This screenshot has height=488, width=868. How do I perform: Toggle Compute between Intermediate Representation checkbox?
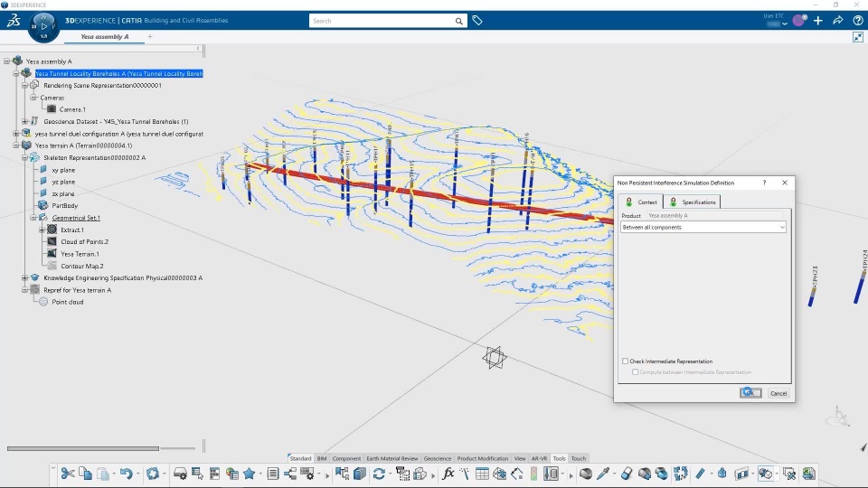636,372
